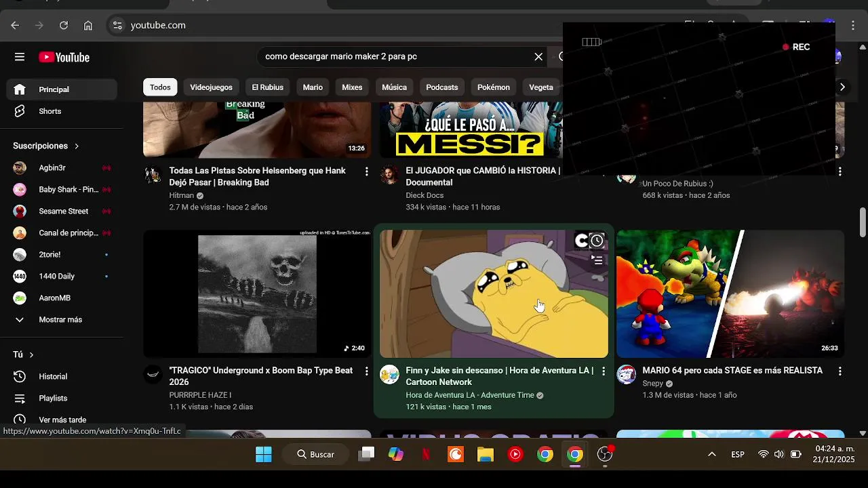
Task: Add Finn y Jake video to Watch Later
Action: point(597,241)
